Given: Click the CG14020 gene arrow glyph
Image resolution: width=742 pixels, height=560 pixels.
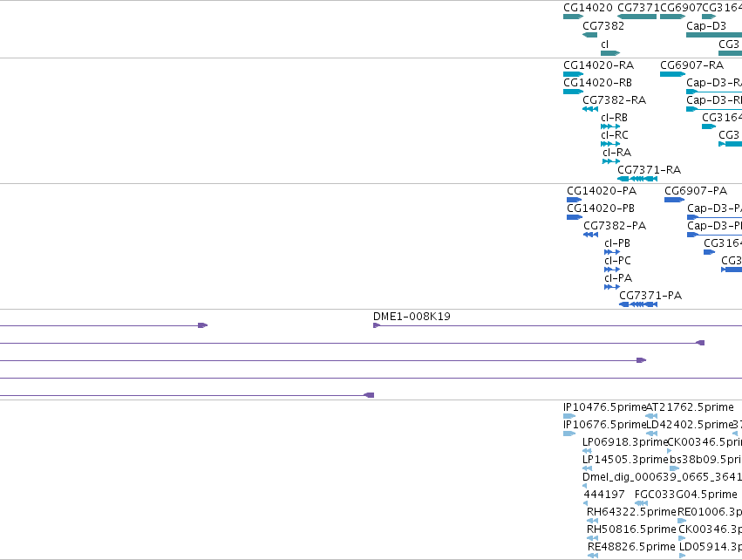Looking at the screenshot, I should click(x=573, y=17).
